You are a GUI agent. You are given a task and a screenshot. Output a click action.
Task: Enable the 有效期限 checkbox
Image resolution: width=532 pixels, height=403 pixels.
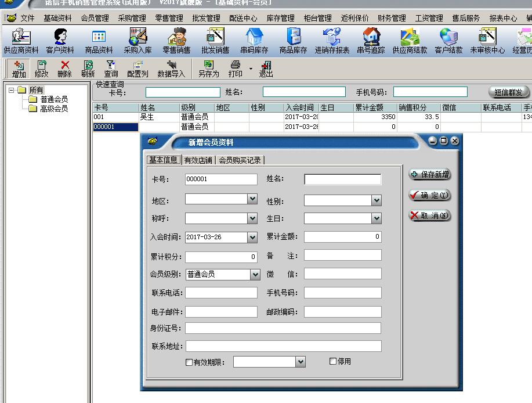pyautogui.click(x=189, y=362)
